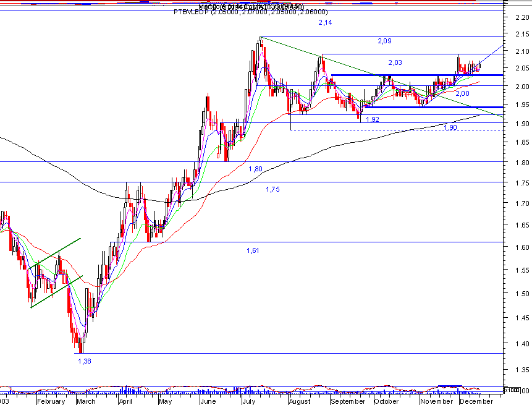Click the blue "2,09" resistance label
This screenshot has height=405, width=532.
coord(384,41)
